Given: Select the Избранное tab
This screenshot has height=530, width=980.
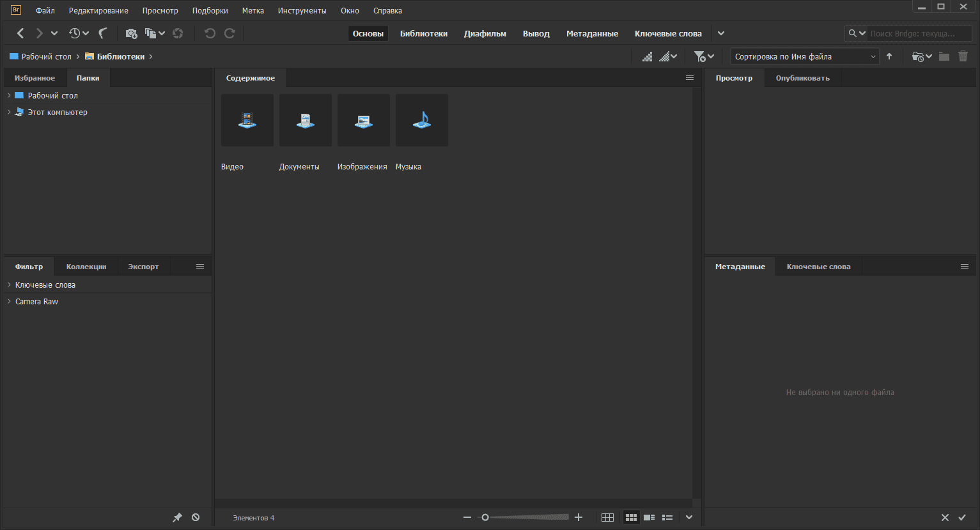Looking at the screenshot, I should 35,78.
